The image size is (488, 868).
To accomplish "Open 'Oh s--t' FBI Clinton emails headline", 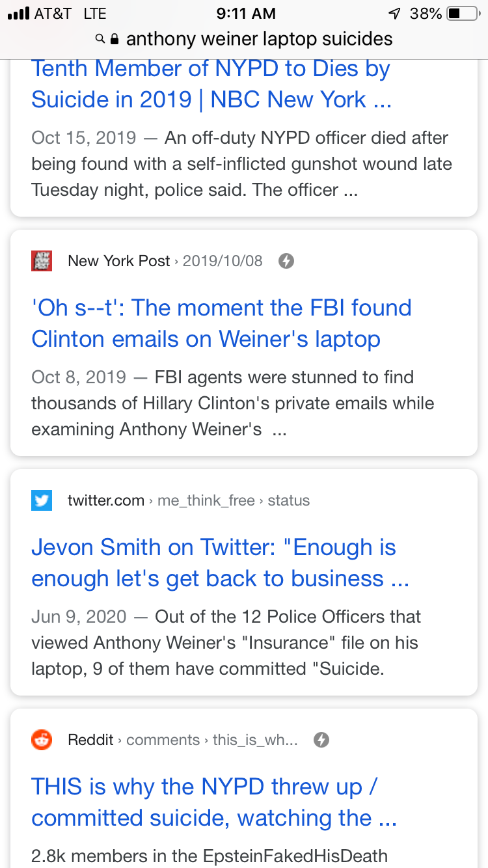I will click(222, 323).
